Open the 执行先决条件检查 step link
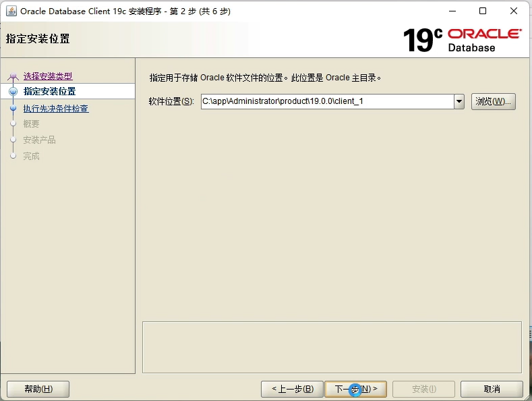The image size is (532, 401). [x=56, y=109]
